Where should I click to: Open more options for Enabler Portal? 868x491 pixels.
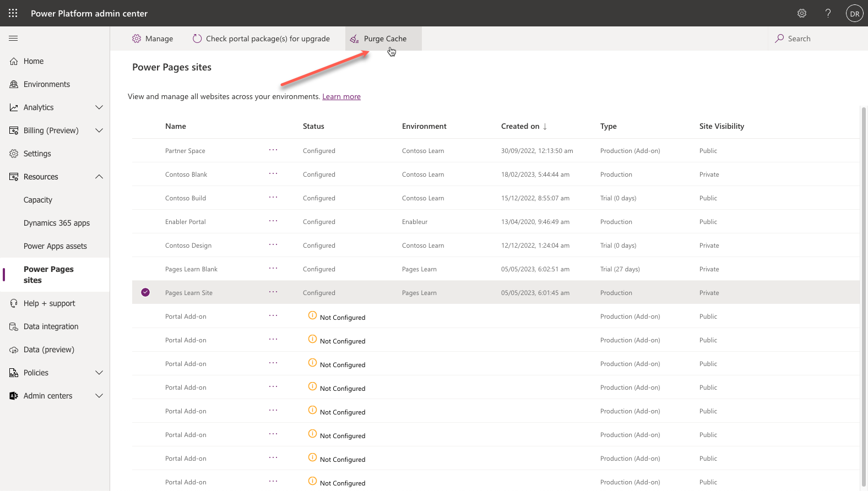pyautogui.click(x=273, y=221)
